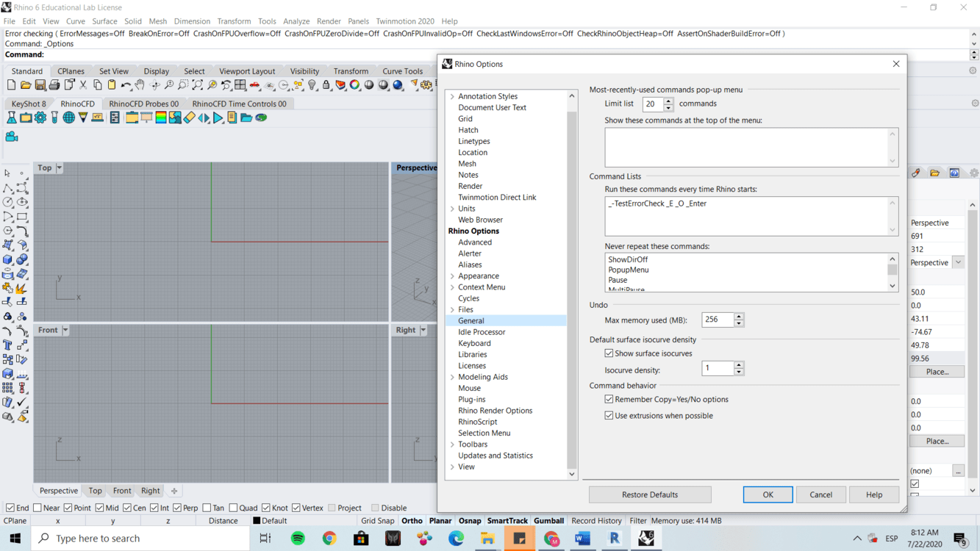Open the Analyze menu
The height and width of the screenshot is (551, 980).
(x=296, y=21)
